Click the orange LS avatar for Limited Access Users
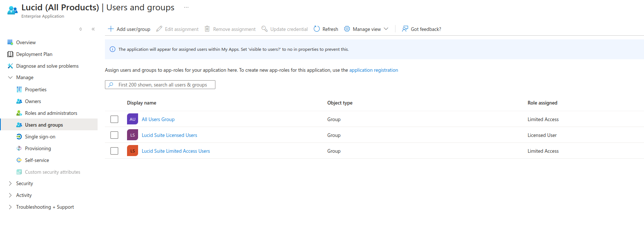644x226 pixels. coord(133,151)
